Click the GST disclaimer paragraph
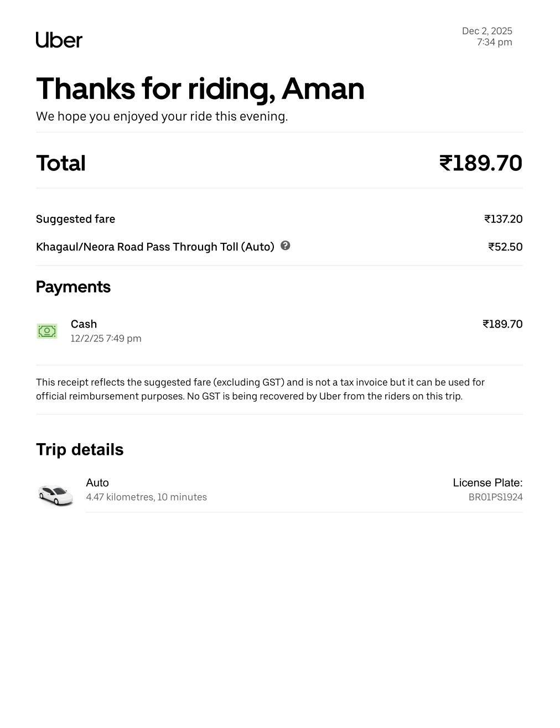Viewport: 560px width, 728px height. 260,389
